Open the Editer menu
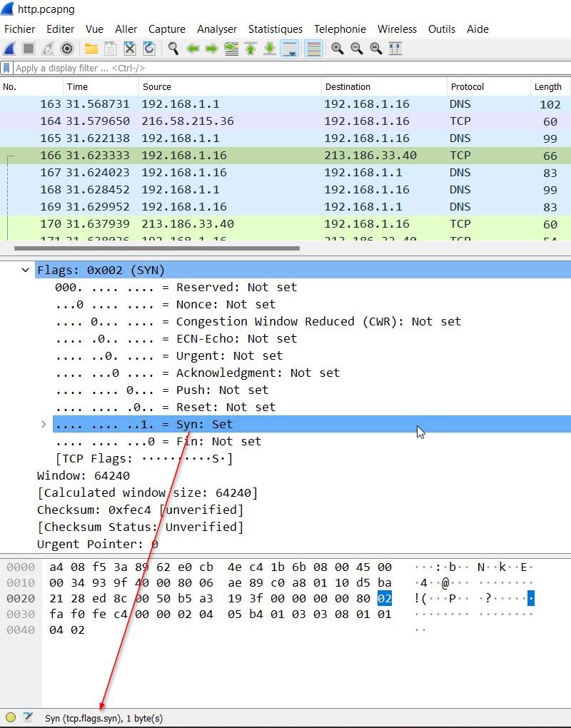Image resolution: width=571 pixels, height=728 pixels. pyautogui.click(x=61, y=29)
